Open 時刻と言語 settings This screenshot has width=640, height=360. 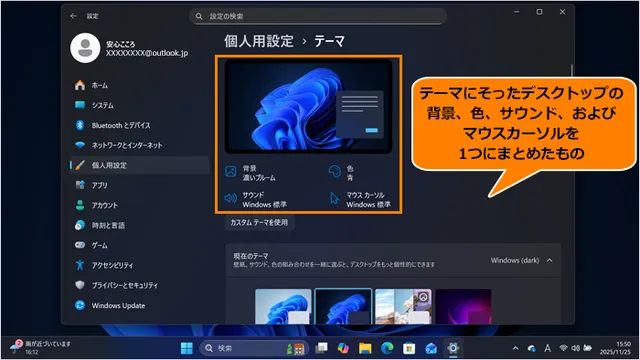[x=139, y=225]
